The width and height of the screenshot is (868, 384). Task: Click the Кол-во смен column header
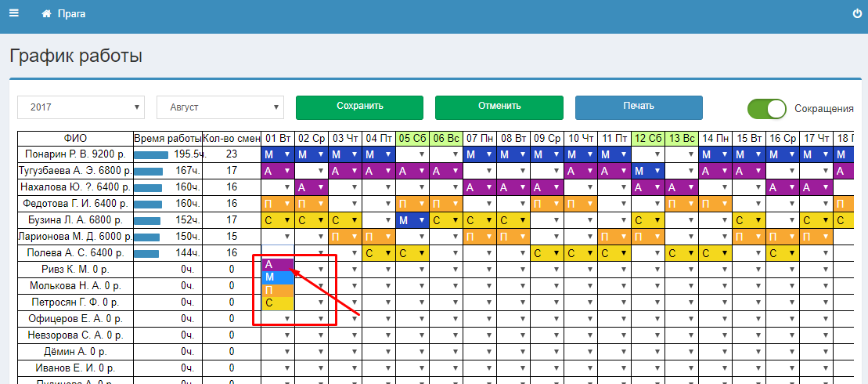(231, 138)
